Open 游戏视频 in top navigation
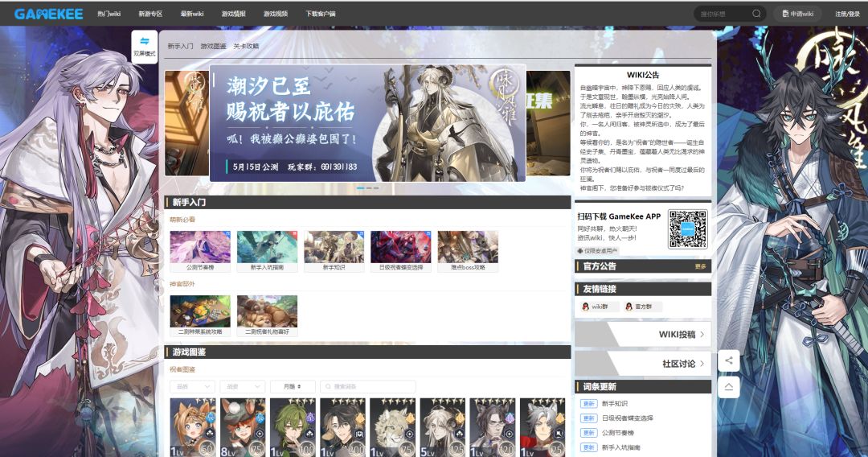 click(276, 14)
